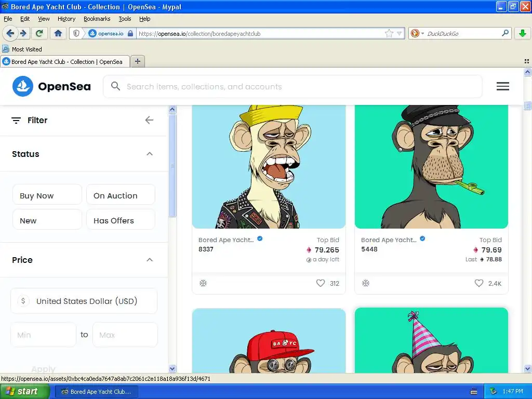Open the Edit menu
The width and height of the screenshot is (532, 399).
click(x=25, y=19)
